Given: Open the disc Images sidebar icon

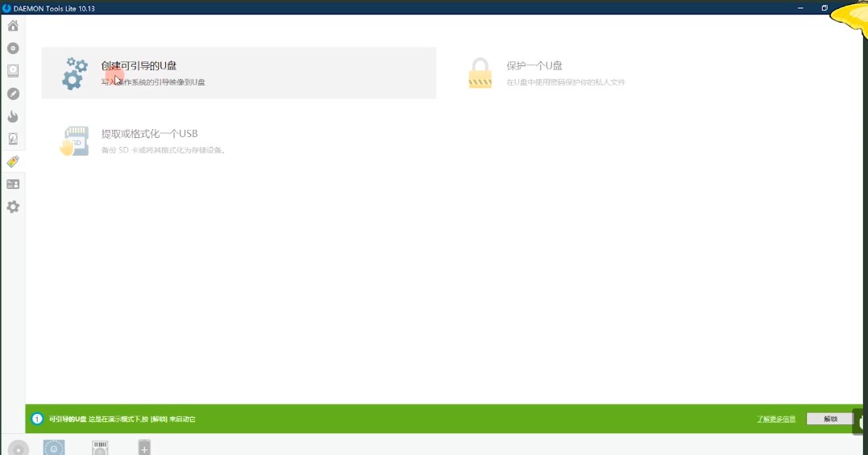Looking at the screenshot, I should (x=13, y=48).
